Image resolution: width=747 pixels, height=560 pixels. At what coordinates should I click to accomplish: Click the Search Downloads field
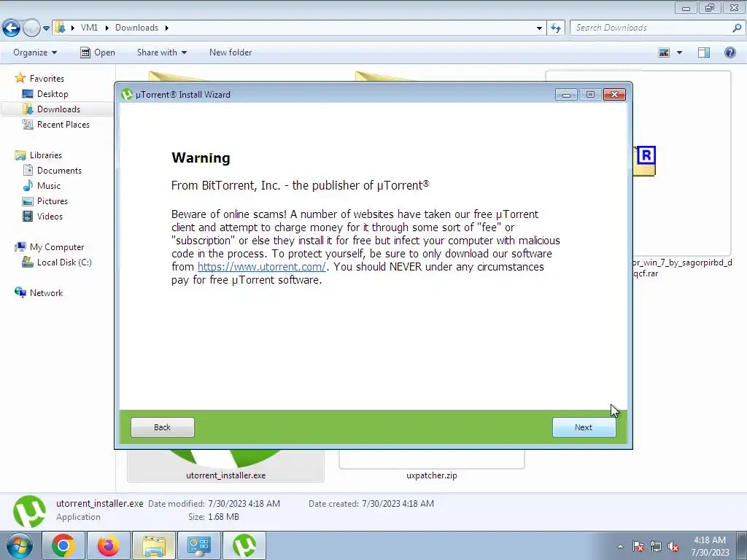tap(651, 28)
